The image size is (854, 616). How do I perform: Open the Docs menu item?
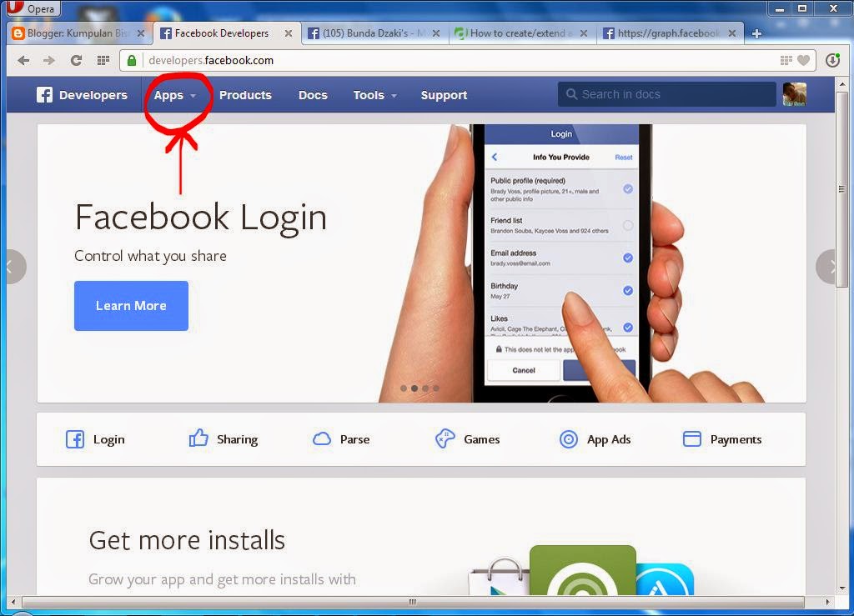(313, 95)
